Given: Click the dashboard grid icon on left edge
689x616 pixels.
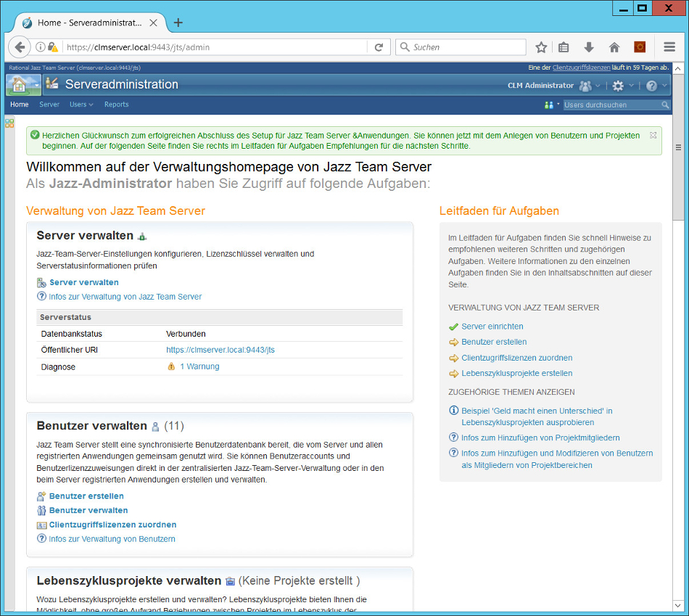Looking at the screenshot, I should pyautogui.click(x=9, y=123).
